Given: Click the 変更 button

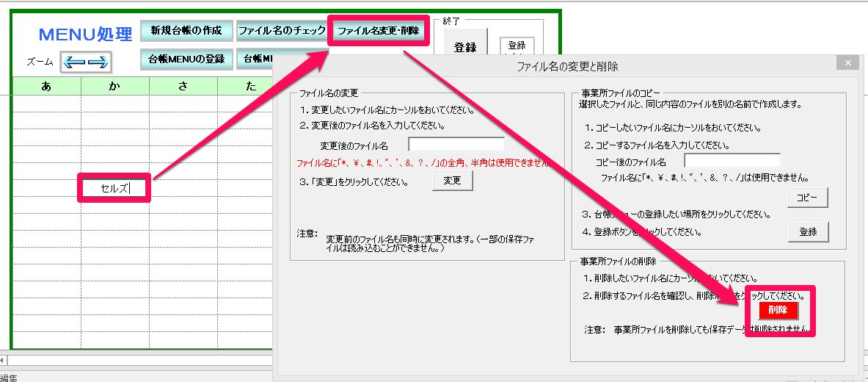Looking at the screenshot, I should (x=452, y=181).
